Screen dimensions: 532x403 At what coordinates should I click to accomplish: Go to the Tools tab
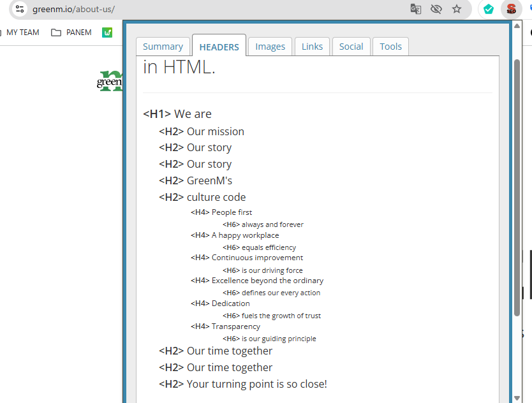[x=390, y=47]
